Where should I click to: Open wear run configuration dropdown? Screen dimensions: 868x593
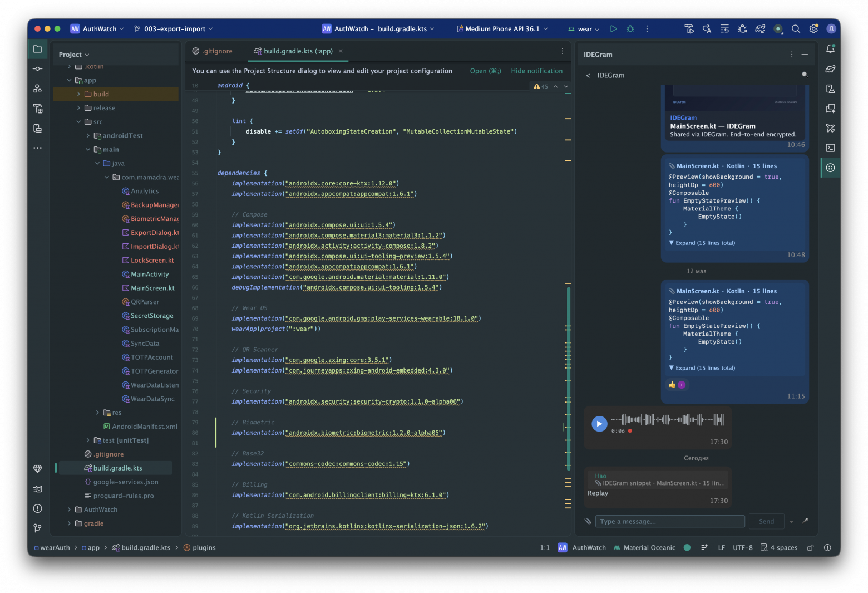click(584, 29)
